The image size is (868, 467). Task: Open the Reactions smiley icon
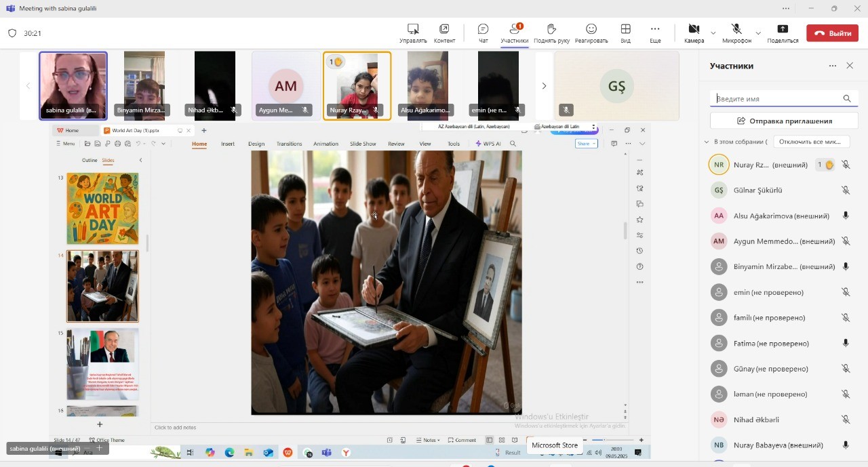pyautogui.click(x=591, y=29)
